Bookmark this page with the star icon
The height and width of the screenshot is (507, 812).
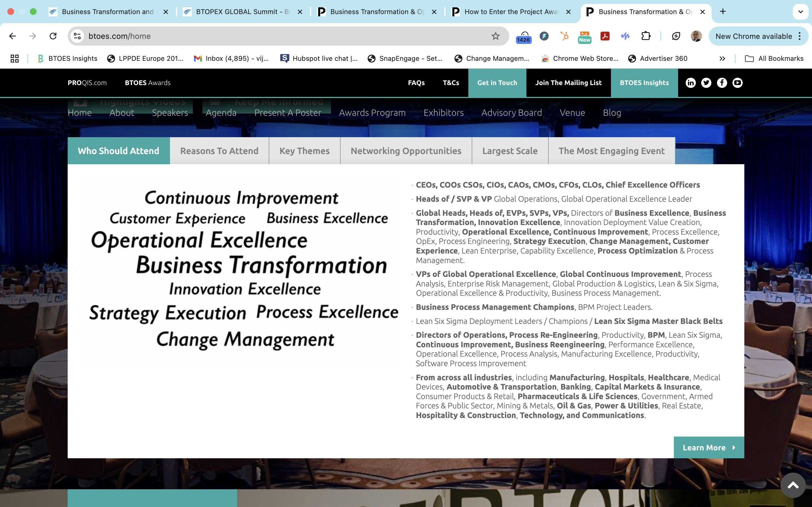click(495, 36)
